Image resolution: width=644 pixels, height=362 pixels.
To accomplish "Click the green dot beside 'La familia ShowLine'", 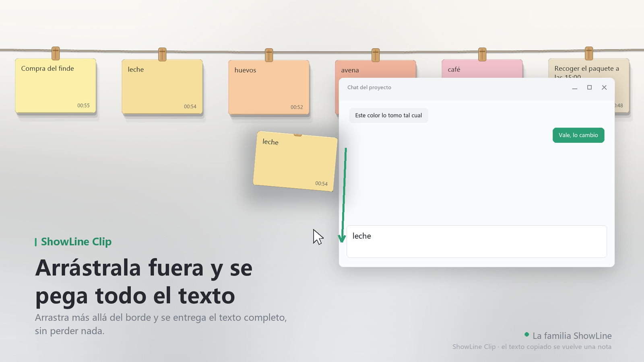I will (526, 334).
